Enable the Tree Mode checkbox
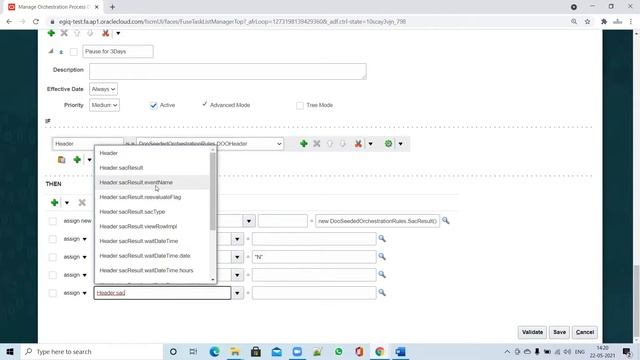Screen dimensions: 640x360 click(x=300, y=105)
